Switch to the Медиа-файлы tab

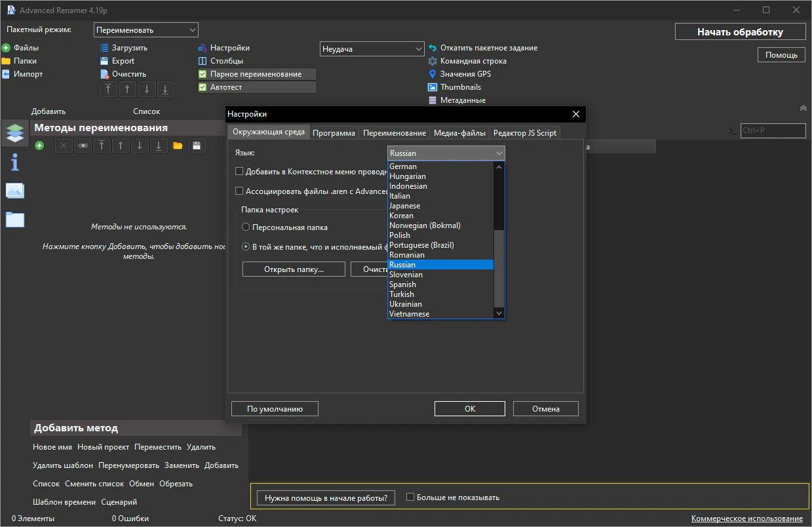(459, 133)
